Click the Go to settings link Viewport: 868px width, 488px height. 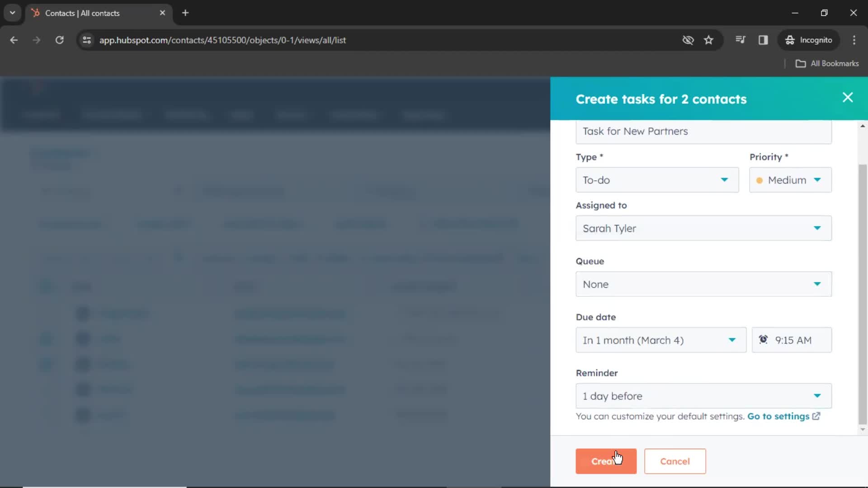pos(778,416)
